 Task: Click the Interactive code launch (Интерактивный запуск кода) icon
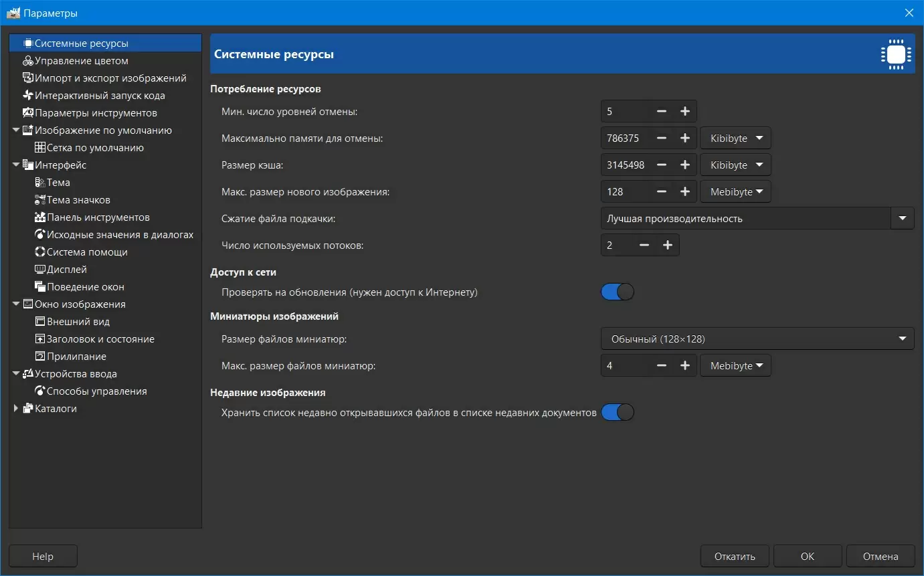[x=28, y=96]
